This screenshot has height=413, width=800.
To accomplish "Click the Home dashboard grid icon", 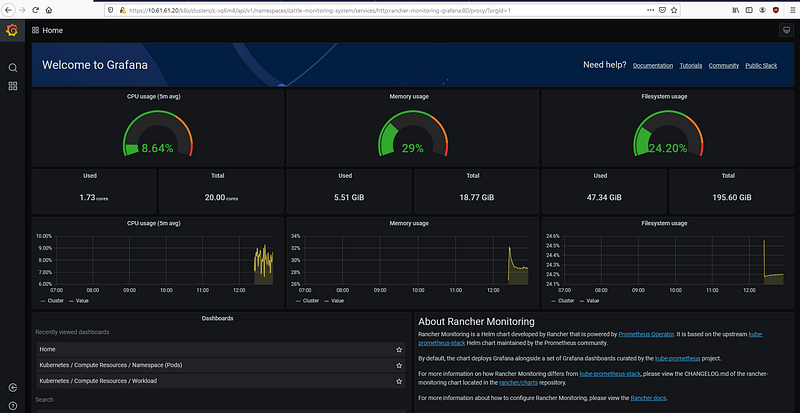I will 35,31.
